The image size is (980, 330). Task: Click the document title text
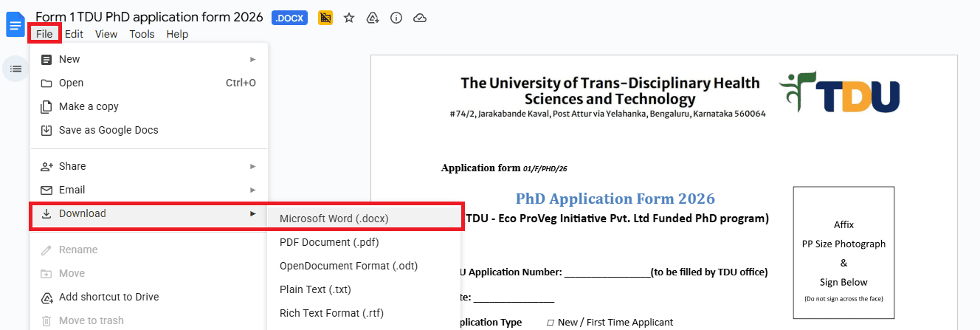pos(149,17)
